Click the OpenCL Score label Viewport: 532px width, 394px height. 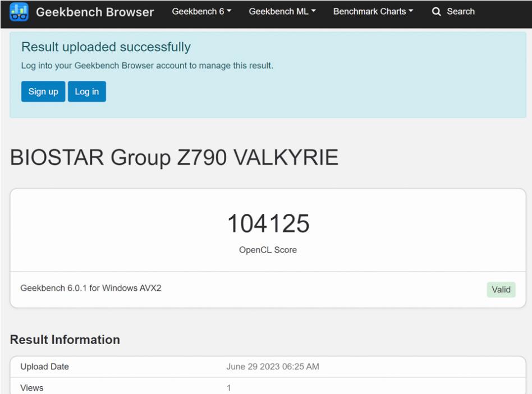(268, 250)
